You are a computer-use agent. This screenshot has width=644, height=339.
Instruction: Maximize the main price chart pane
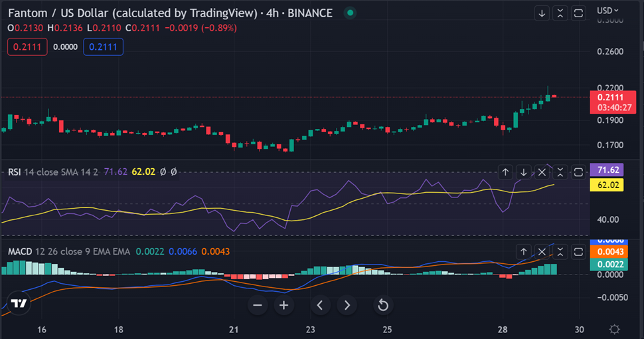click(x=578, y=13)
